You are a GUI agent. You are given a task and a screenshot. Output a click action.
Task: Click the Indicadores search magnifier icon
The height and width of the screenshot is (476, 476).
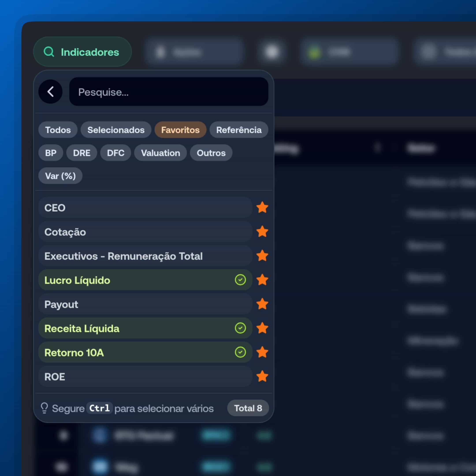pyautogui.click(x=49, y=52)
